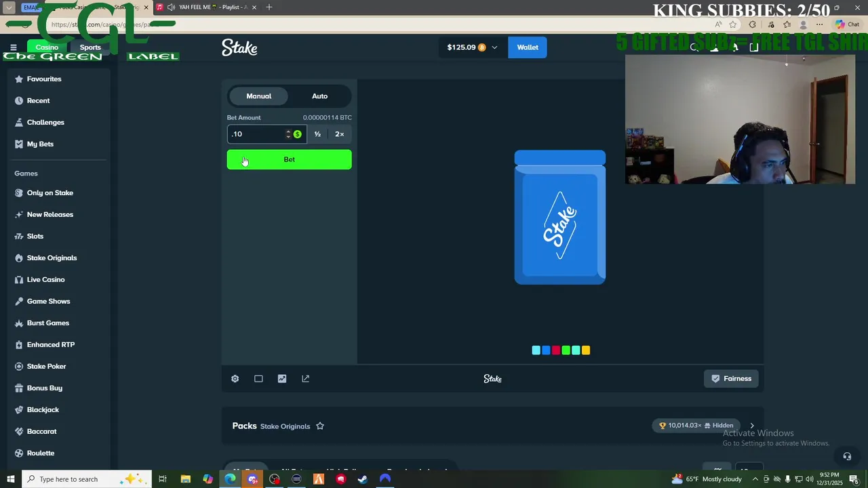The width and height of the screenshot is (868, 488).
Task: Open Blackjack game
Action: [x=43, y=409]
